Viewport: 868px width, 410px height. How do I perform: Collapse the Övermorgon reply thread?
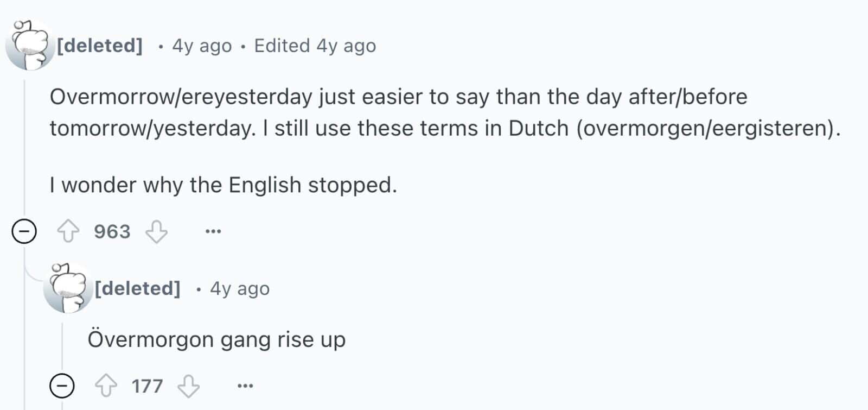point(62,386)
